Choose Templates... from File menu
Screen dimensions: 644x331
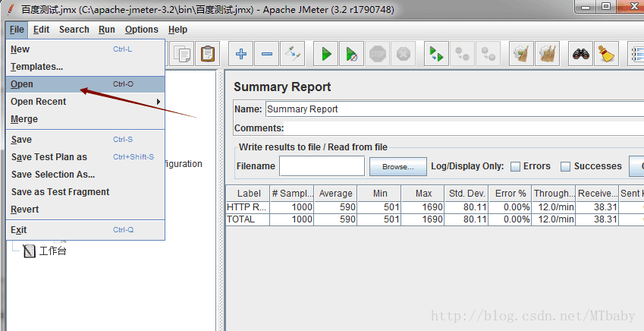[x=86, y=67]
